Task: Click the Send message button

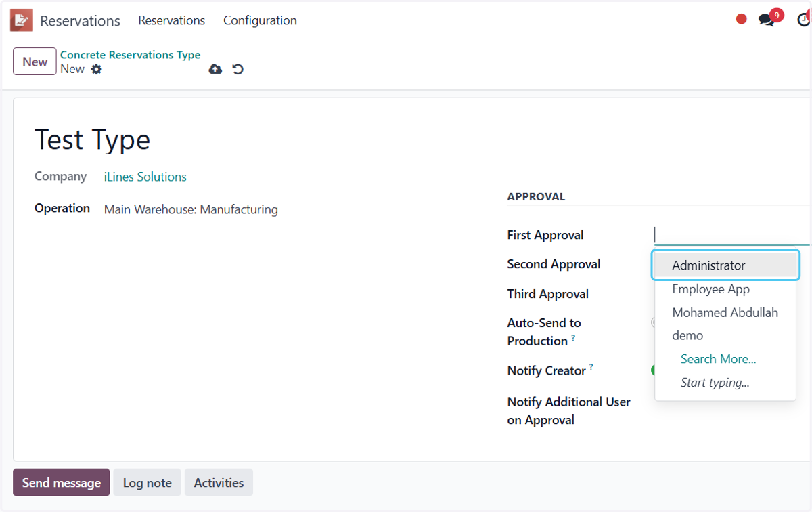Action: 61,483
